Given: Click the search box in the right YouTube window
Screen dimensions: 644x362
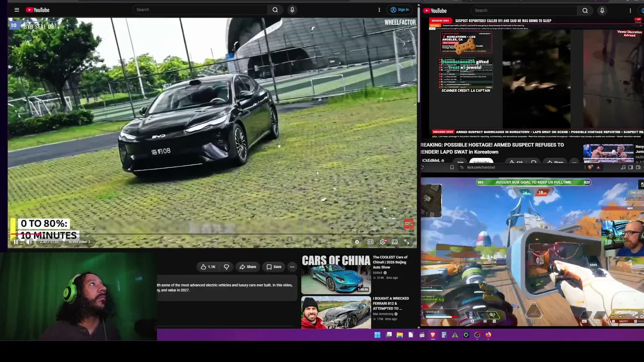Looking at the screenshot, I should 524,11.
